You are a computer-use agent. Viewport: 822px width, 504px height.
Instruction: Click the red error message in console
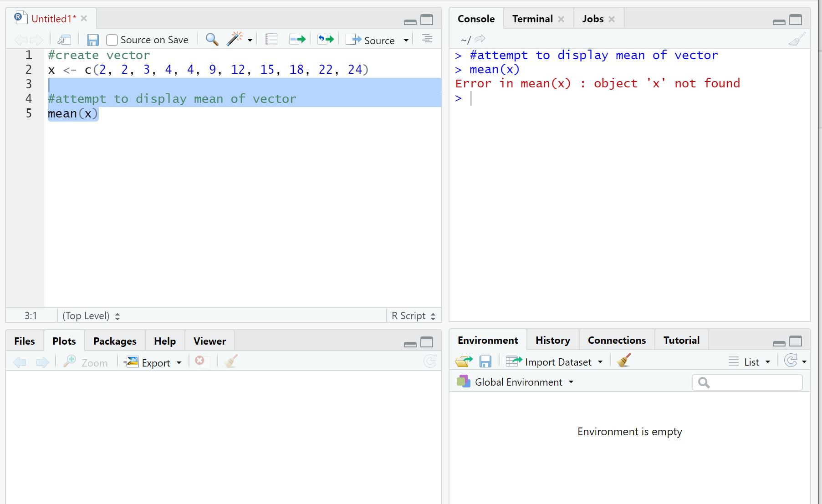597,83
